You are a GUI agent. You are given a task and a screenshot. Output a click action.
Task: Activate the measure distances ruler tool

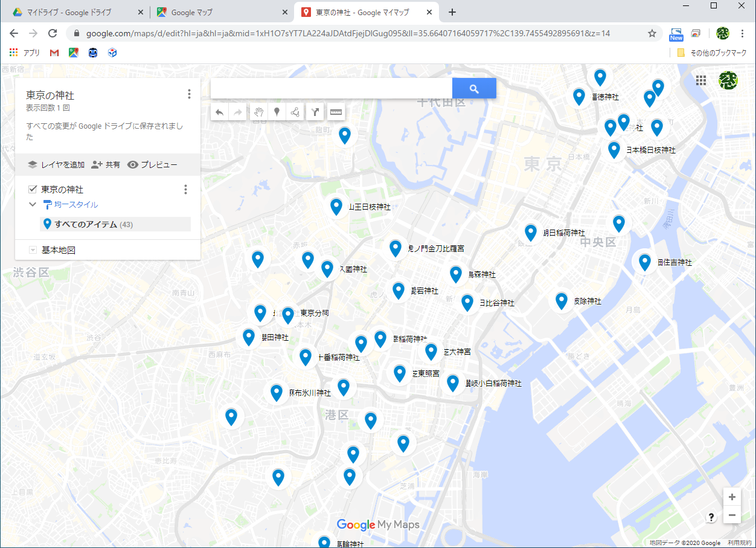336,112
